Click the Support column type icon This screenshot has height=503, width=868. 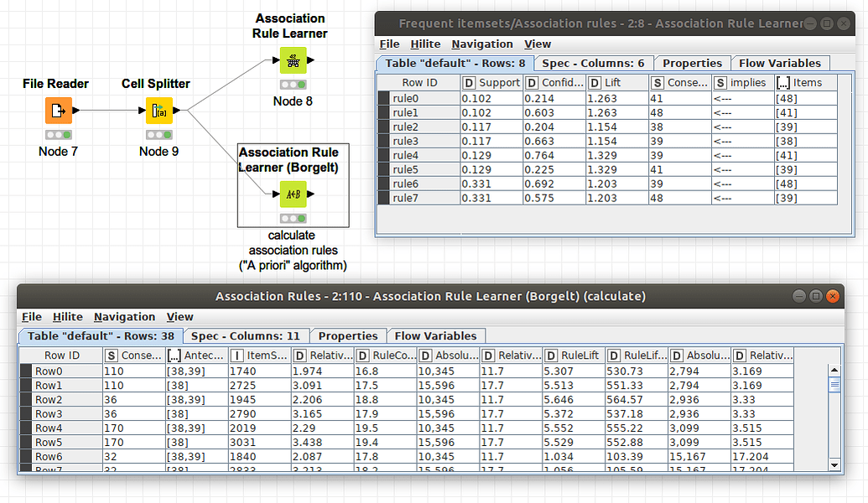click(470, 83)
